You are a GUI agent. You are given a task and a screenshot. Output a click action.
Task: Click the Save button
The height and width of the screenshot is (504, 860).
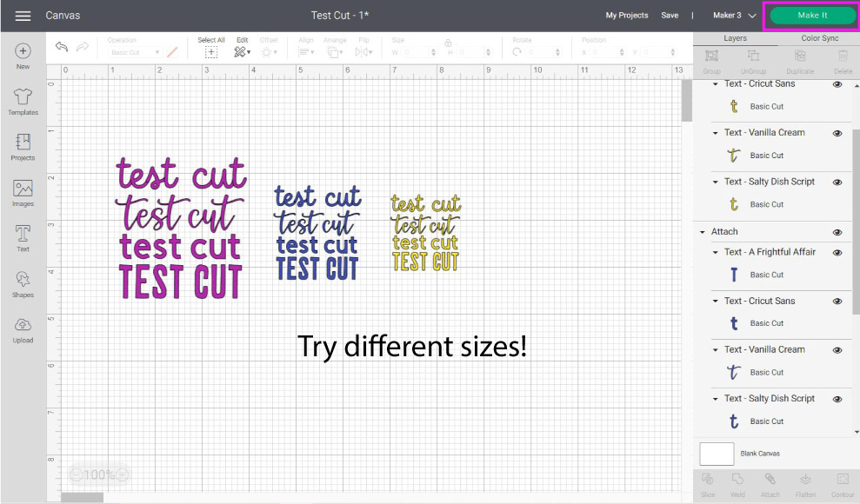670,16
